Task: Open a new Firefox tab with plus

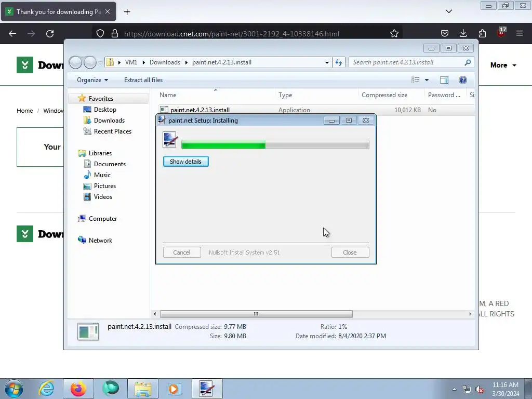Action: coord(127,12)
